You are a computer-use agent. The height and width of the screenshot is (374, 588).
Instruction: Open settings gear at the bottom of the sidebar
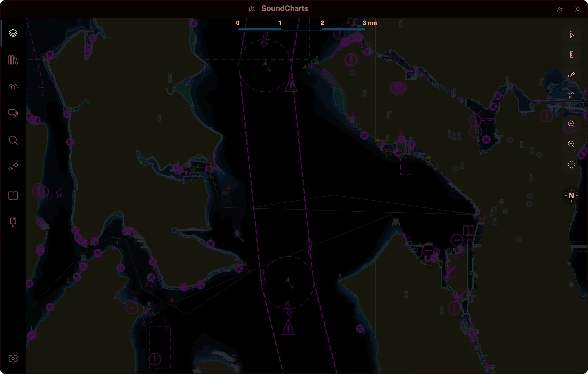pos(13,359)
